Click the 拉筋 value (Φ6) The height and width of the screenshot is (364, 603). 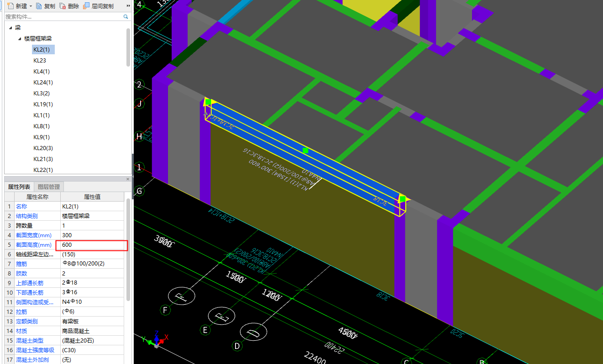point(92,312)
